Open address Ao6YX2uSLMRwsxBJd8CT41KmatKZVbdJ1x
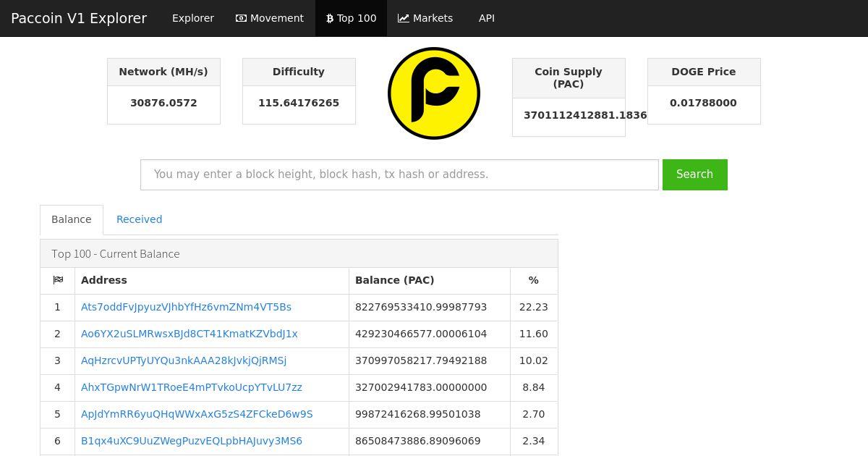868x456 pixels. pyautogui.click(x=190, y=334)
